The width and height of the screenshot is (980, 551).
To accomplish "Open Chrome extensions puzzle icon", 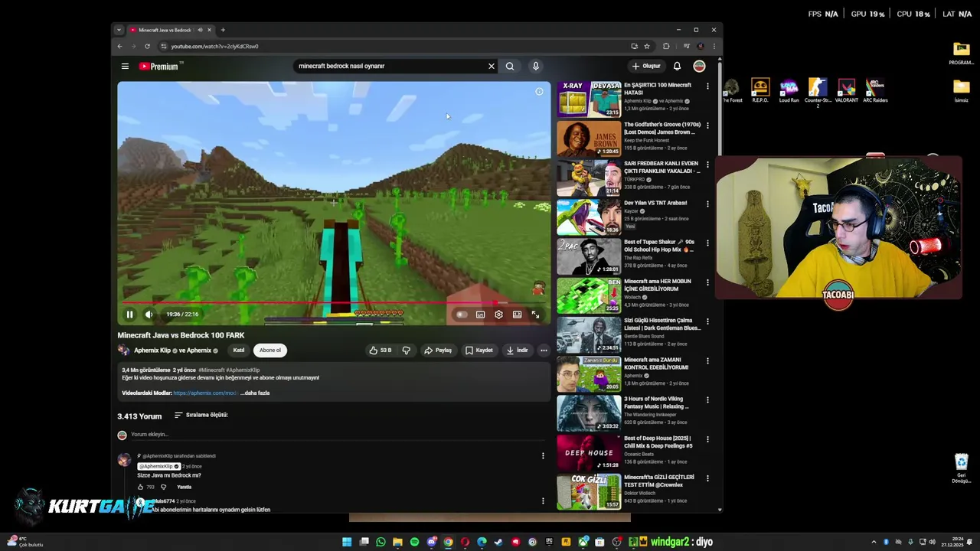I will (x=666, y=46).
